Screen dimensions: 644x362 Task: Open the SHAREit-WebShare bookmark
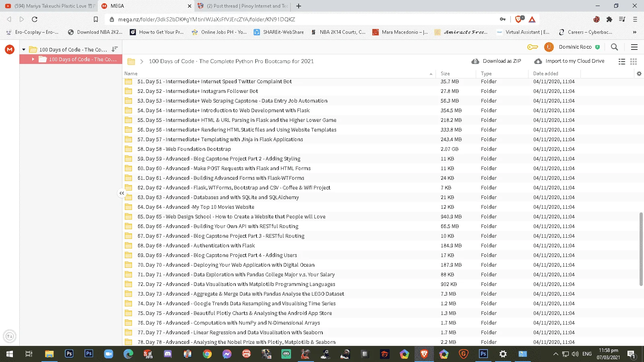pos(279,32)
